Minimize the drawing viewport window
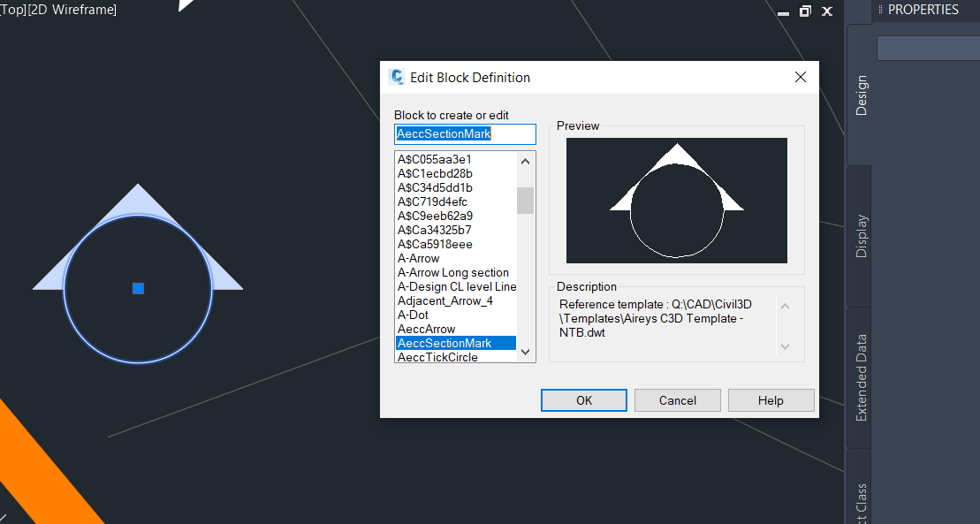Screen dimensions: 980x524 point(783,11)
